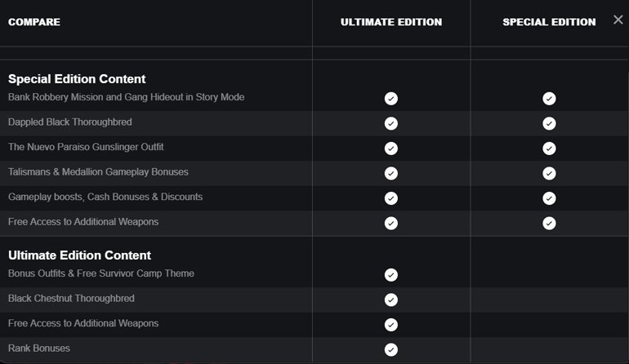
Task: Click Ultimate Edition checkmark for Talismans & Medallion bonuses
Action: [x=390, y=173]
